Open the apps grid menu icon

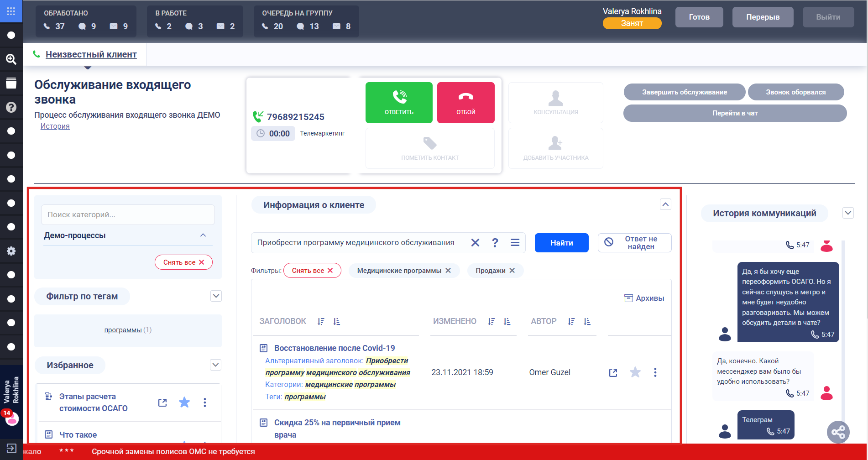click(11, 11)
